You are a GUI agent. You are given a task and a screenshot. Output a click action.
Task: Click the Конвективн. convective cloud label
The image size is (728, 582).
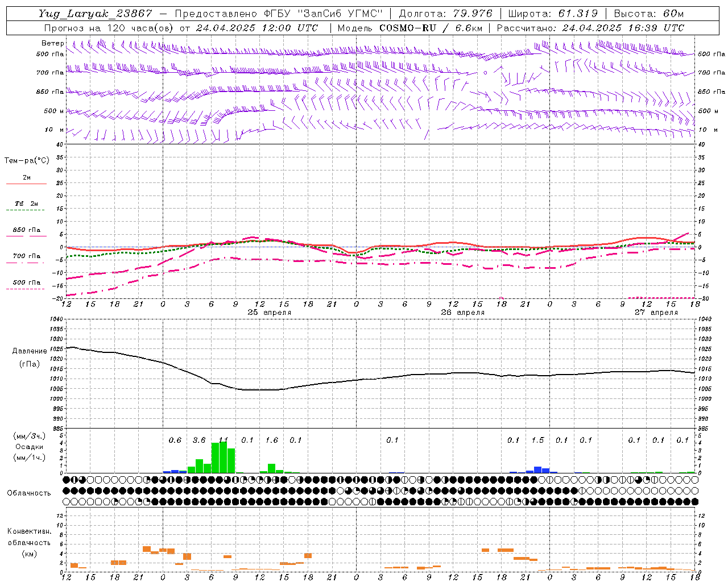(x=29, y=531)
